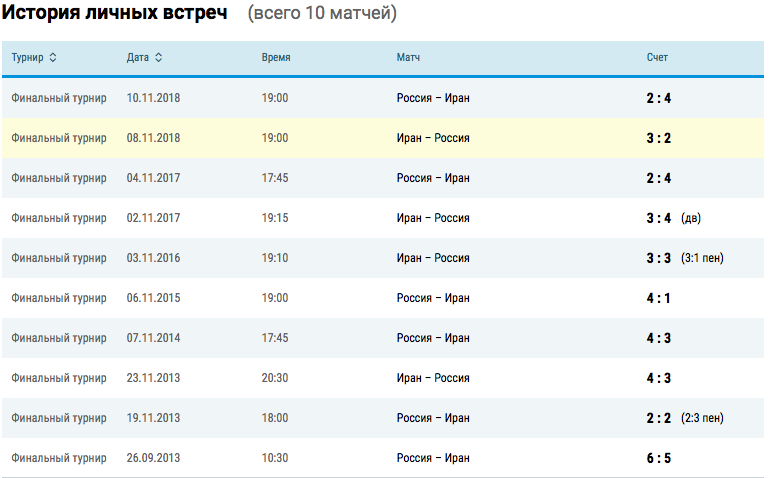Sort table by the Дата sort arrows
Screen dimensions: 770x478
159,57
